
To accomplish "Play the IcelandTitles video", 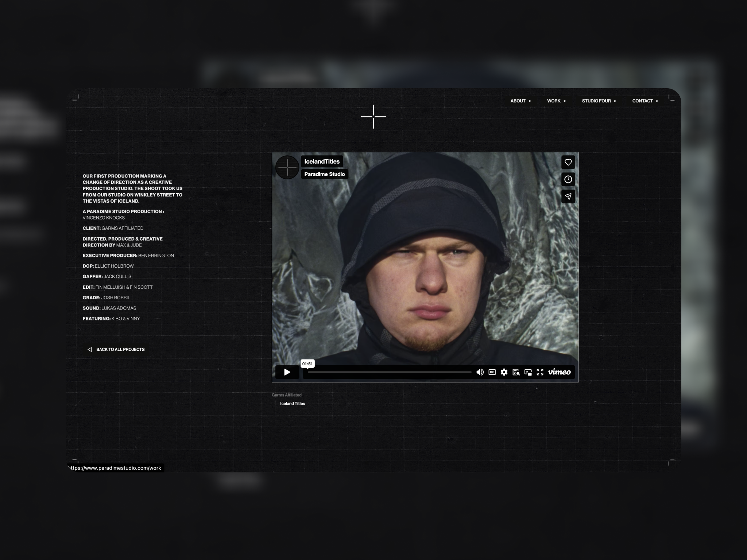I will [x=287, y=372].
